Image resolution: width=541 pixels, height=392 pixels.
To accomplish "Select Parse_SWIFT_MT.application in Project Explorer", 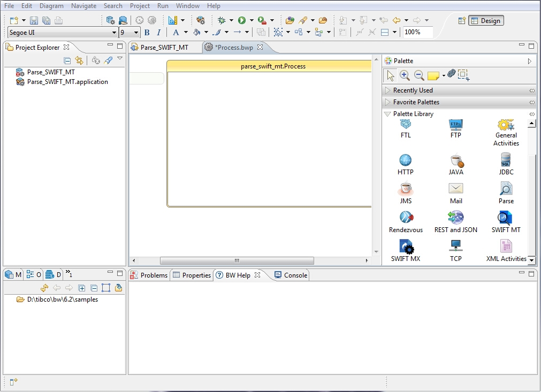I will 62,82.
